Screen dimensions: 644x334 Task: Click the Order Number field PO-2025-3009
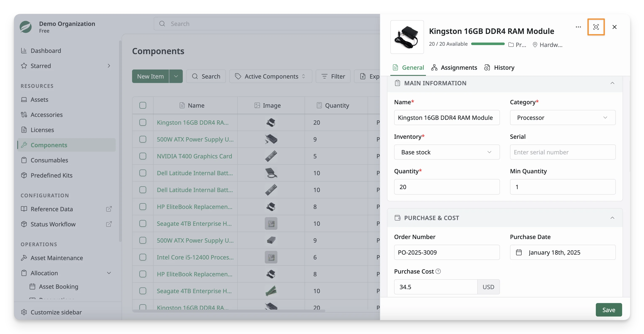tap(447, 252)
